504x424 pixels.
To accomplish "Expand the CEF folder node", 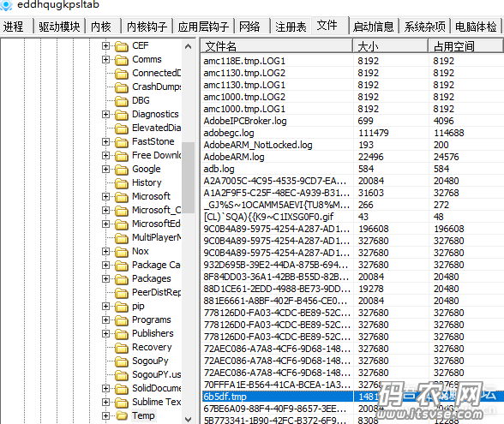I will 105,46.
